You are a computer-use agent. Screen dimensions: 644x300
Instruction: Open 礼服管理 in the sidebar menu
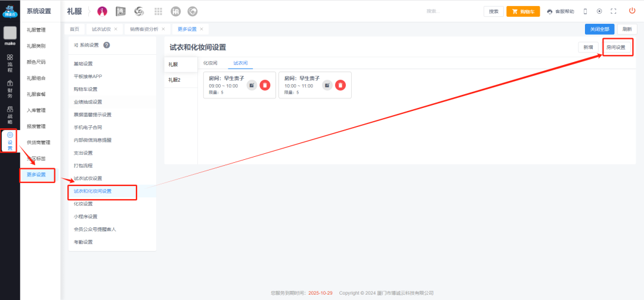tap(36, 30)
